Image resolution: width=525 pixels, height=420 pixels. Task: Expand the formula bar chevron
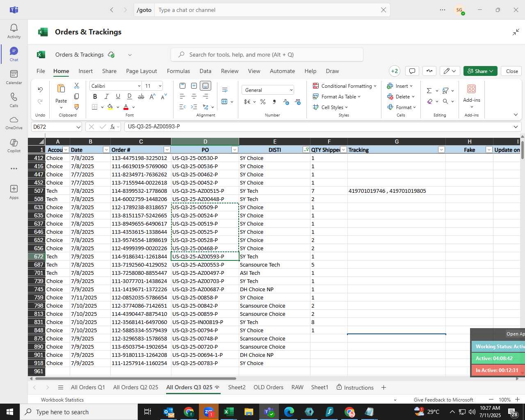pyautogui.click(x=516, y=127)
